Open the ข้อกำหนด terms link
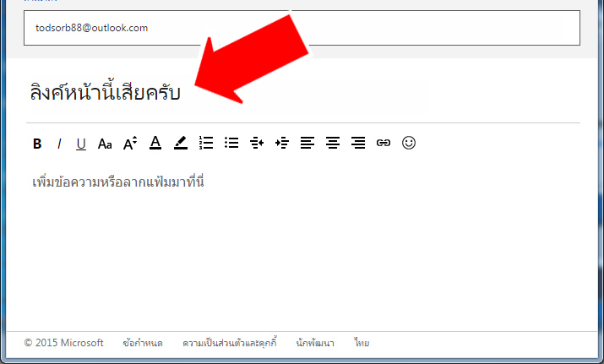 143,343
